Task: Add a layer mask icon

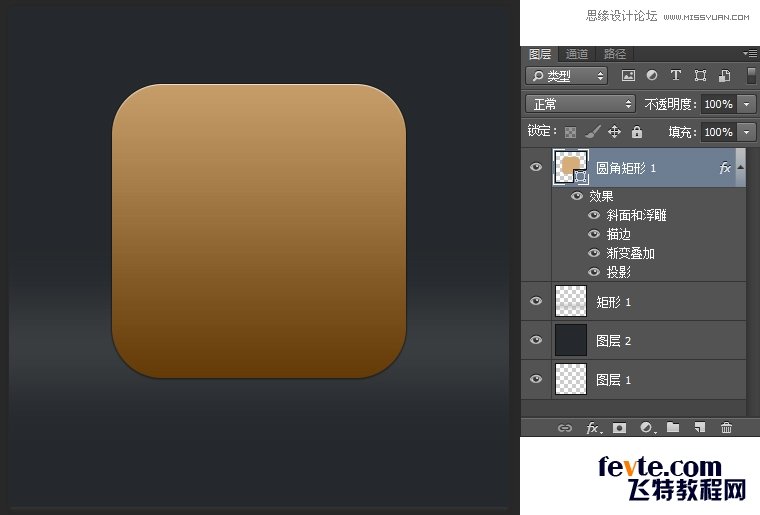Action: (619, 428)
